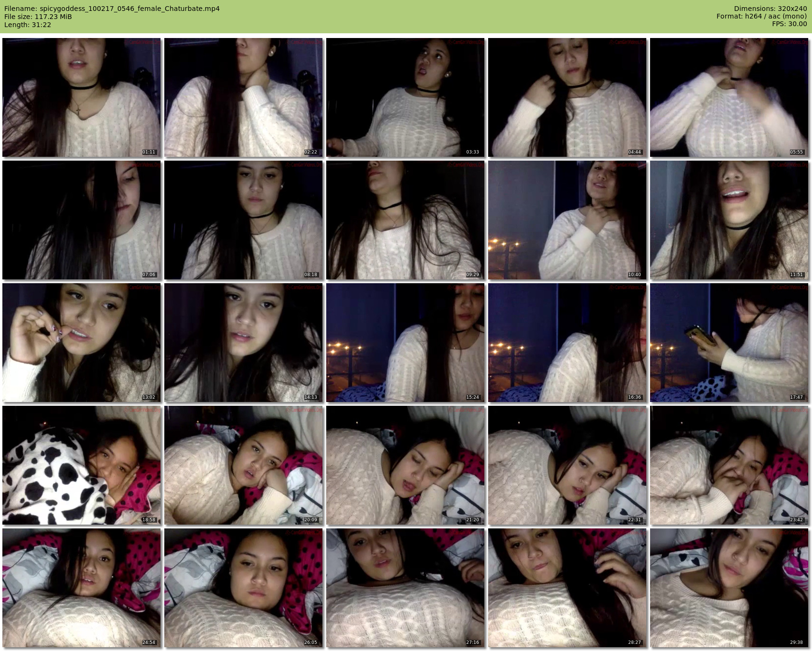The image size is (812, 651).
Task: Select the frame marked 13:02
Action: pyautogui.click(x=81, y=343)
